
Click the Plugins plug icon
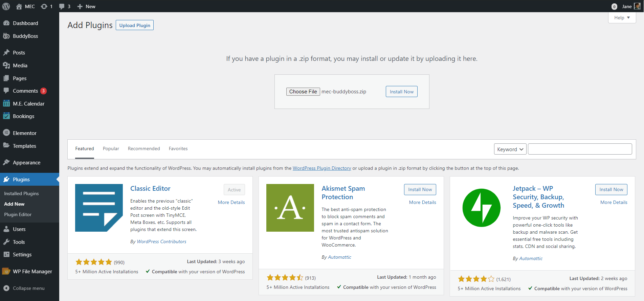6,179
